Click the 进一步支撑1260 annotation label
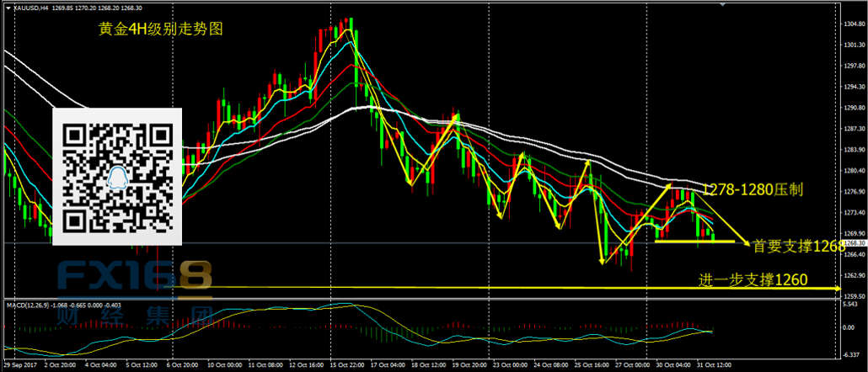 (753, 279)
